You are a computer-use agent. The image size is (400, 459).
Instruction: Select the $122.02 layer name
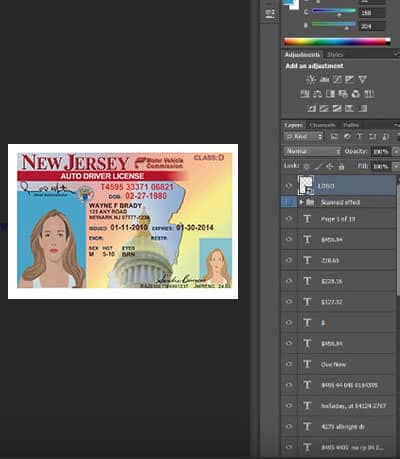click(x=331, y=302)
